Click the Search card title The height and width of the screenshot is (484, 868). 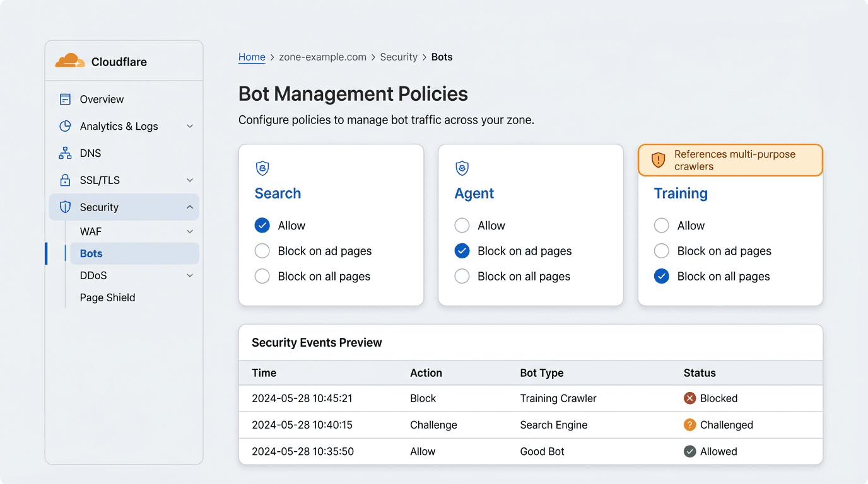(x=278, y=193)
